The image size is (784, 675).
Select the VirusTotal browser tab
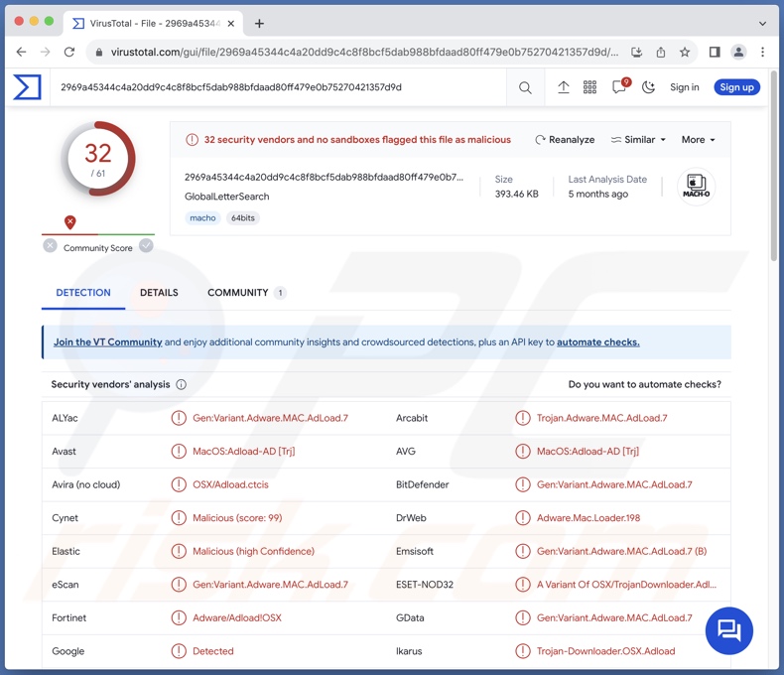tap(154, 24)
